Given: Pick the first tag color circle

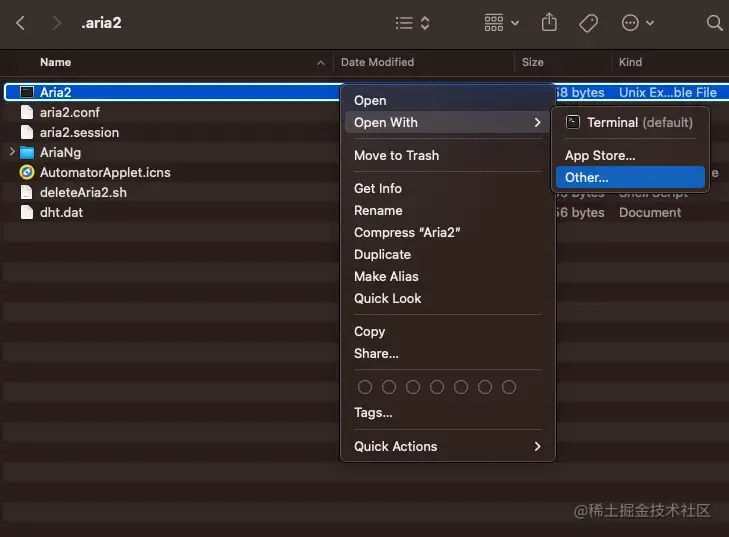Looking at the screenshot, I should 365,387.
